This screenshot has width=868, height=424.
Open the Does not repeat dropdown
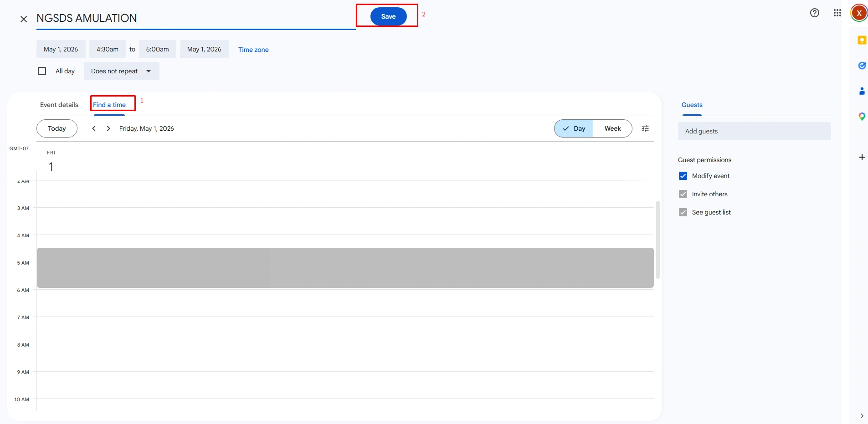(122, 71)
